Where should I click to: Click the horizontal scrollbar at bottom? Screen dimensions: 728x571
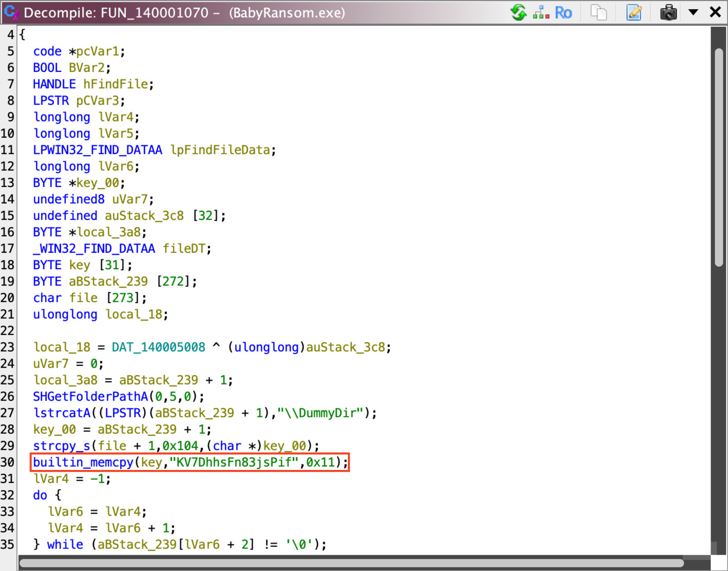(351, 563)
